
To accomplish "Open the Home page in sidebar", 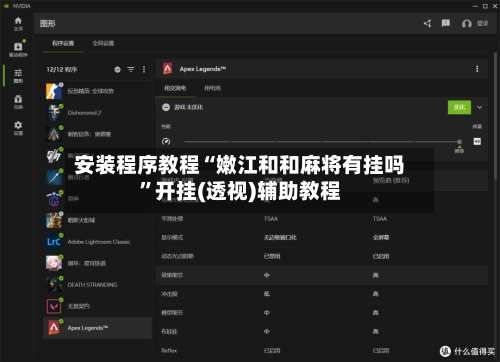I will pos(18,24).
